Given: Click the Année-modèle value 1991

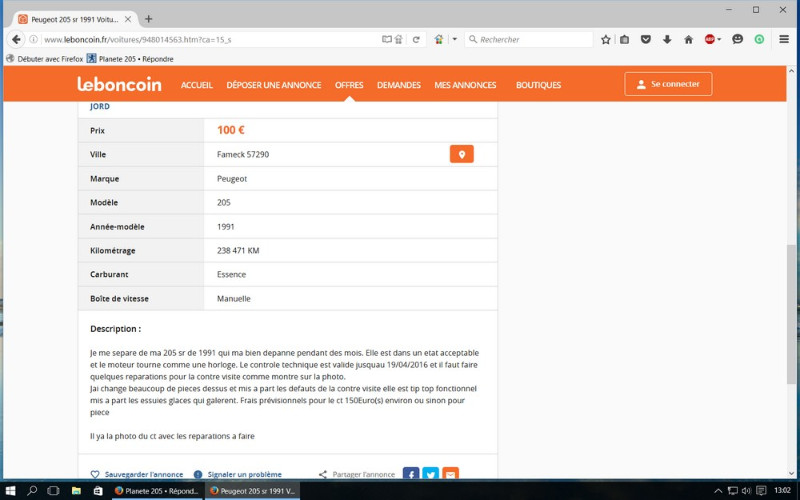Looking at the screenshot, I should point(226,227).
